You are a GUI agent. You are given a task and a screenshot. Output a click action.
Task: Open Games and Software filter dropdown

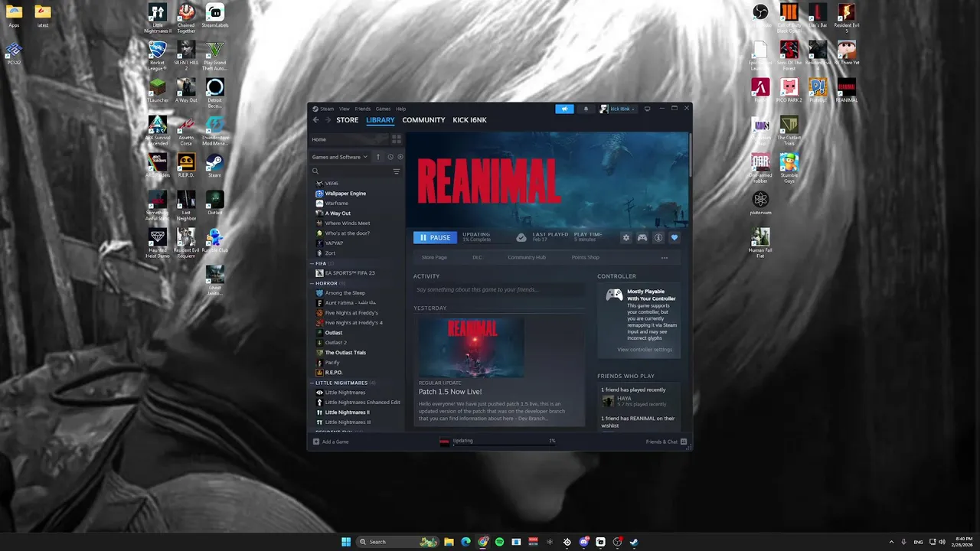[x=340, y=157]
